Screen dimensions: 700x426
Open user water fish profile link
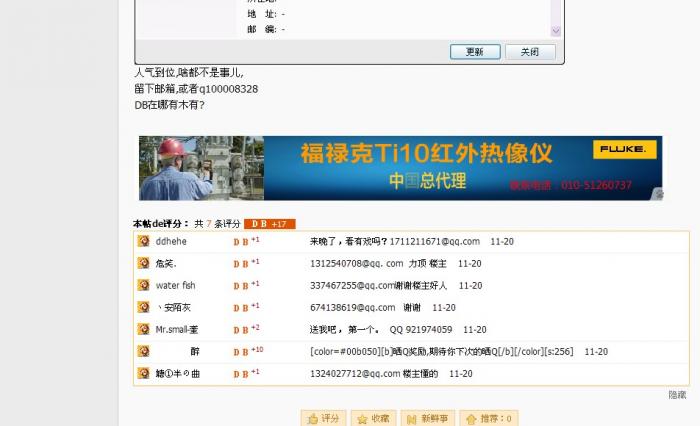point(175,285)
